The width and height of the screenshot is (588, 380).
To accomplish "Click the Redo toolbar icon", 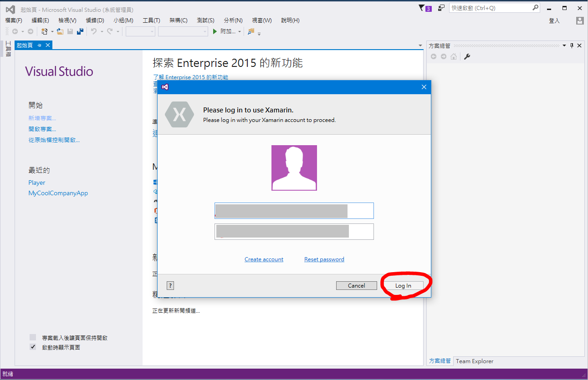I will (x=110, y=31).
